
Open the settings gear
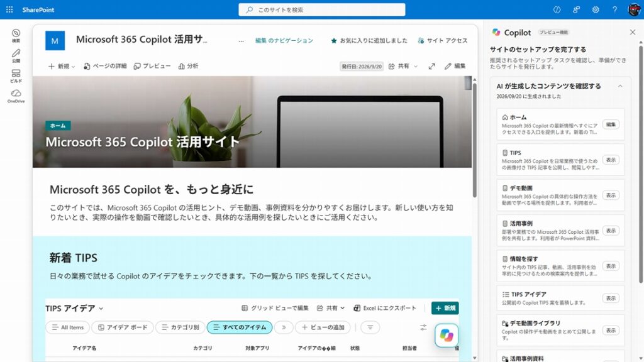(x=596, y=10)
